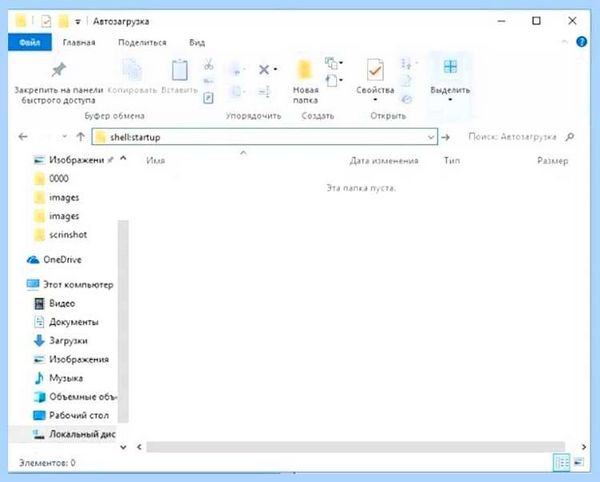600x482 pixels.
Task: Open Видео folder in sidebar
Action: [x=54, y=303]
